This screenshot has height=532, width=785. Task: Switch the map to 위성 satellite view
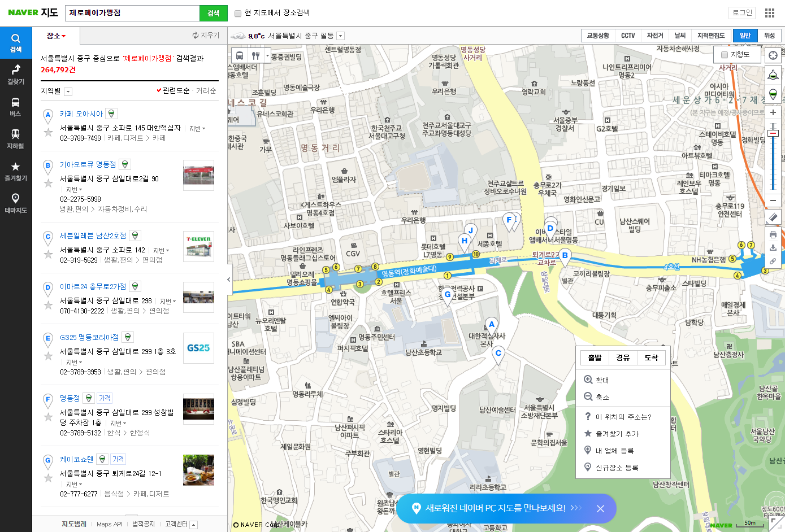(769, 36)
